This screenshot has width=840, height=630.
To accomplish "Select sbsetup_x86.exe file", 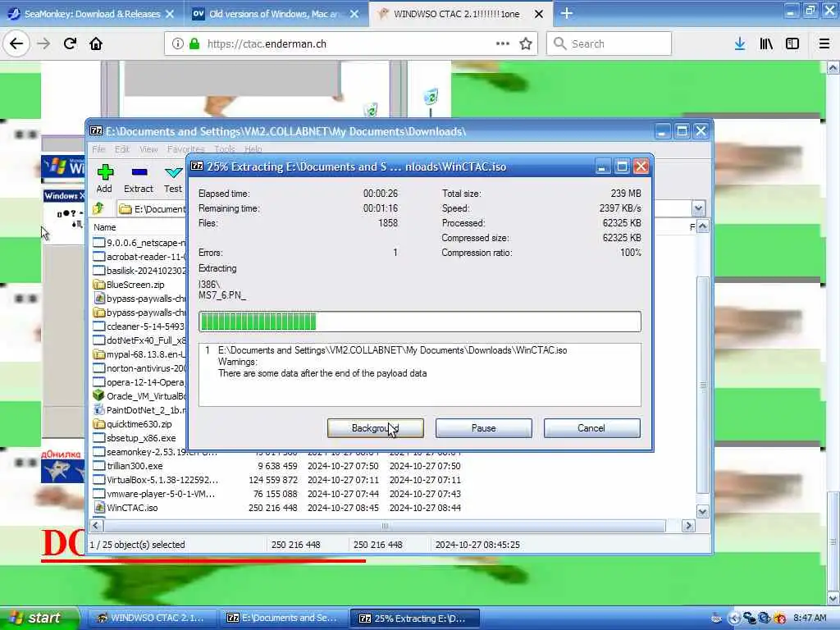I will pos(139,438).
